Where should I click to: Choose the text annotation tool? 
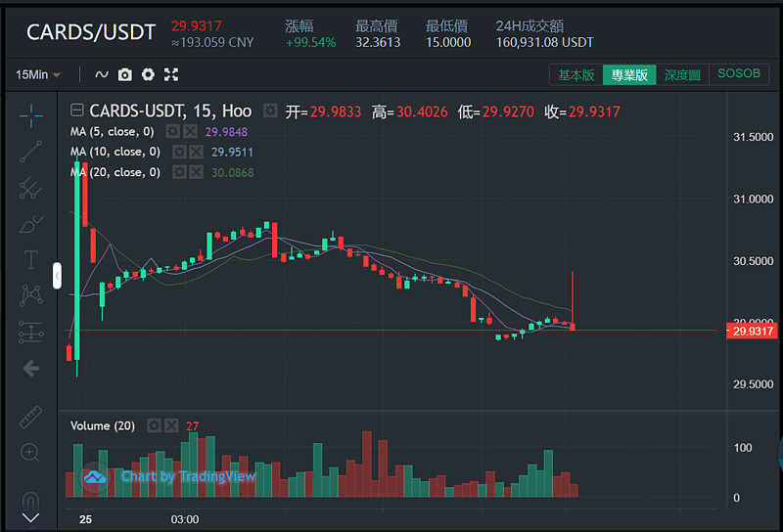coord(30,259)
